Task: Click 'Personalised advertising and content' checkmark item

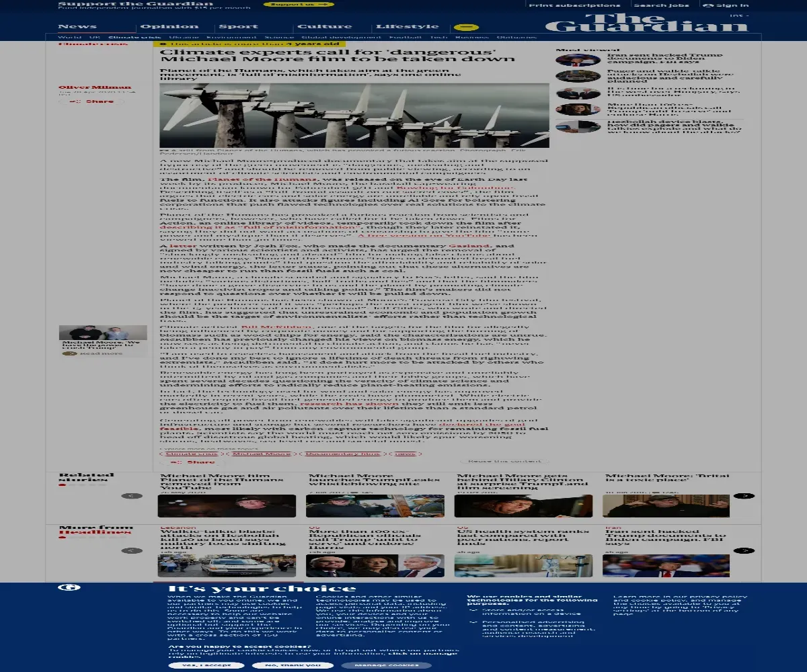Action: (x=531, y=628)
